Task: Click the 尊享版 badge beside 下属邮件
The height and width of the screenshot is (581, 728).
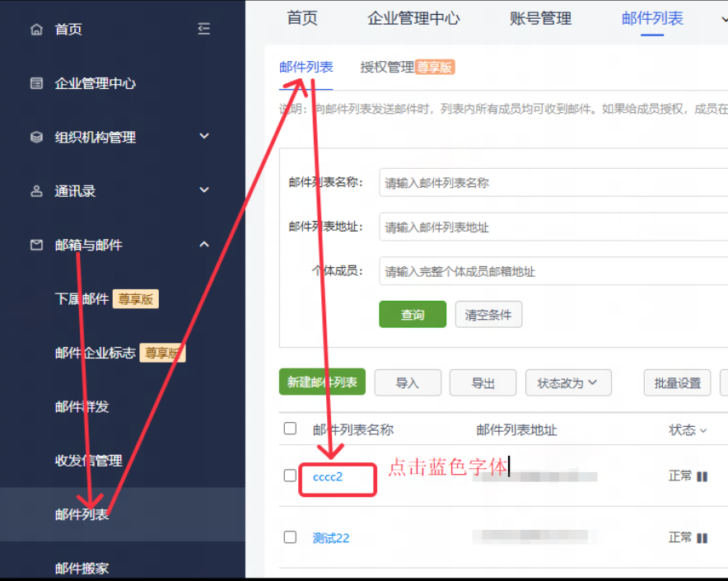Action: [135, 299]
